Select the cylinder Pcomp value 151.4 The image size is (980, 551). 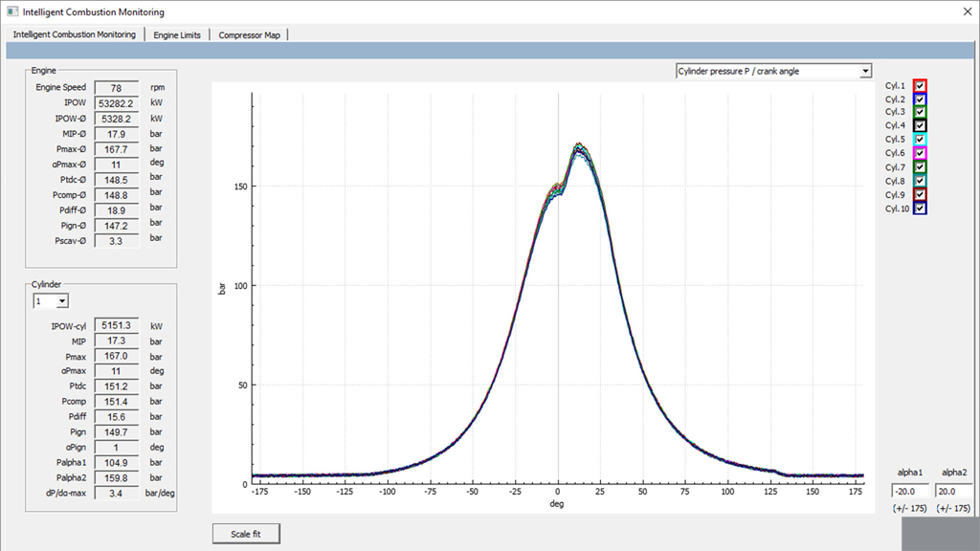[x=116, y=402]
